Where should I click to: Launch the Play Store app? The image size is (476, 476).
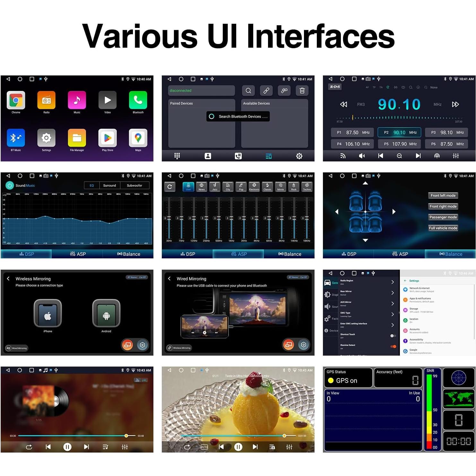[108, 138]
